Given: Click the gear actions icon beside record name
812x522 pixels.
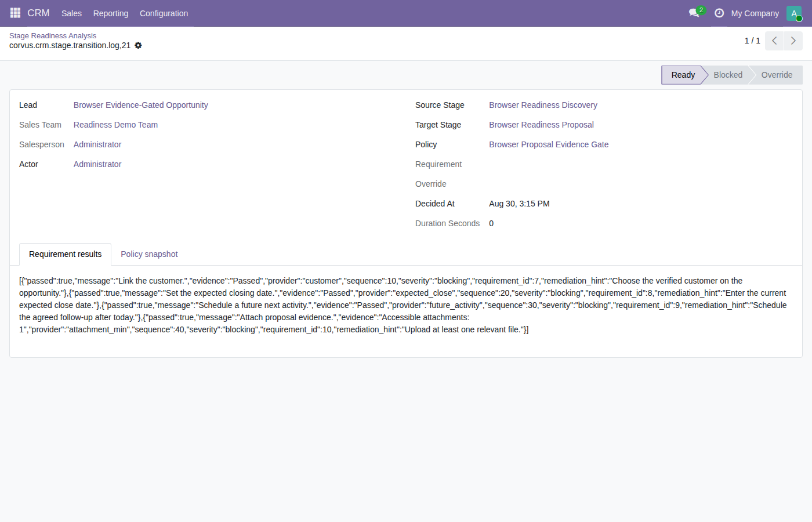Looking at the screenshot, I should point(138,45).
